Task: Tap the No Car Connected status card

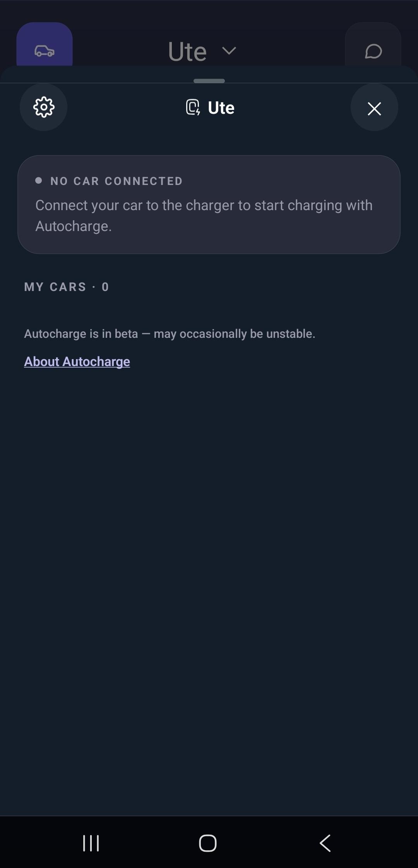Action: pos(209,205)
